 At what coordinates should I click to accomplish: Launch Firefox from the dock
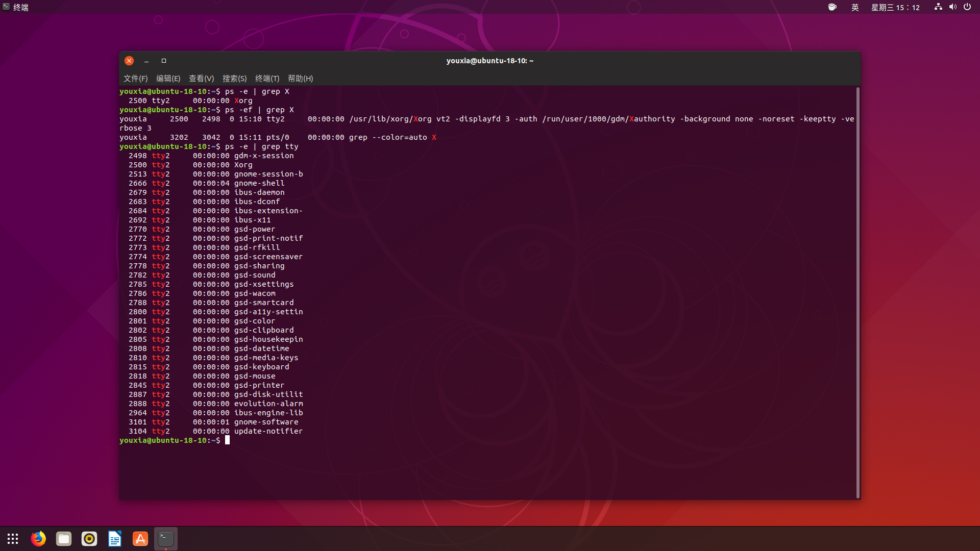point(38,539)
